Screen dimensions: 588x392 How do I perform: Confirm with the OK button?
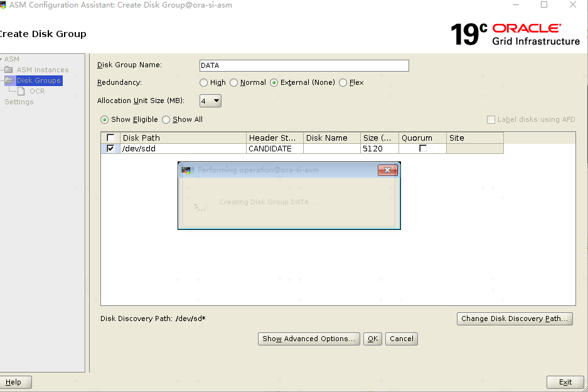click(x=372, y=339)
